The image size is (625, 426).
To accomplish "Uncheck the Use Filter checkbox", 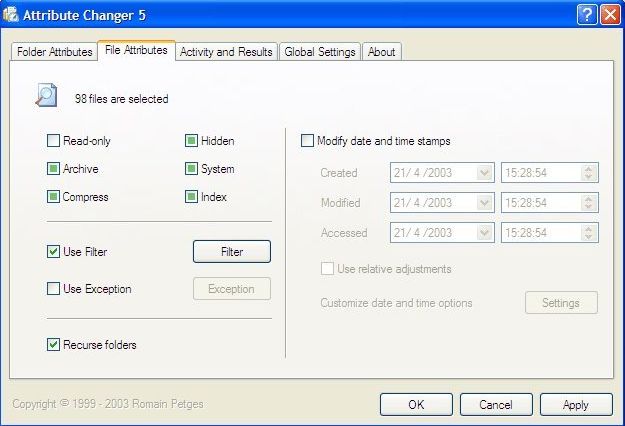I will pos(53,251).
